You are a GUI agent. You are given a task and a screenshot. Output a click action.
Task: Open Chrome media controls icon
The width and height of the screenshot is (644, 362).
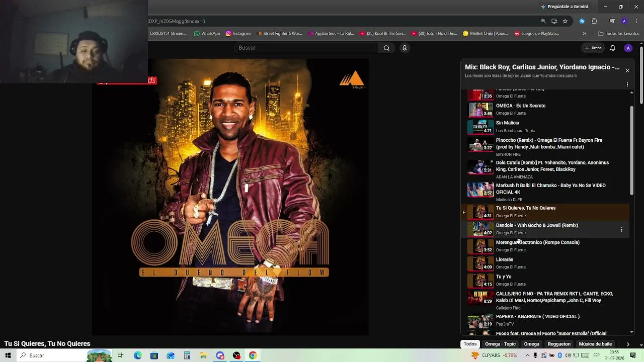point(612,21)
